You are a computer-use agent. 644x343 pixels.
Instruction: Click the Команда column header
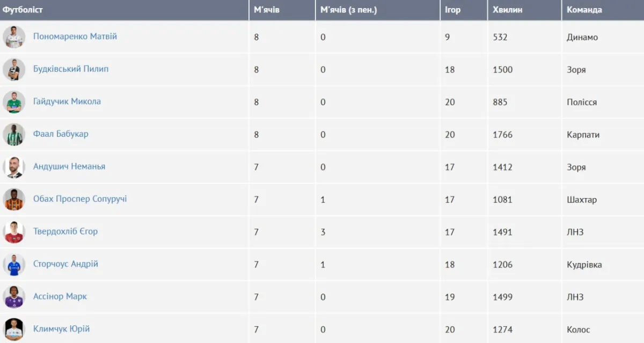click(x=584, y=10)
